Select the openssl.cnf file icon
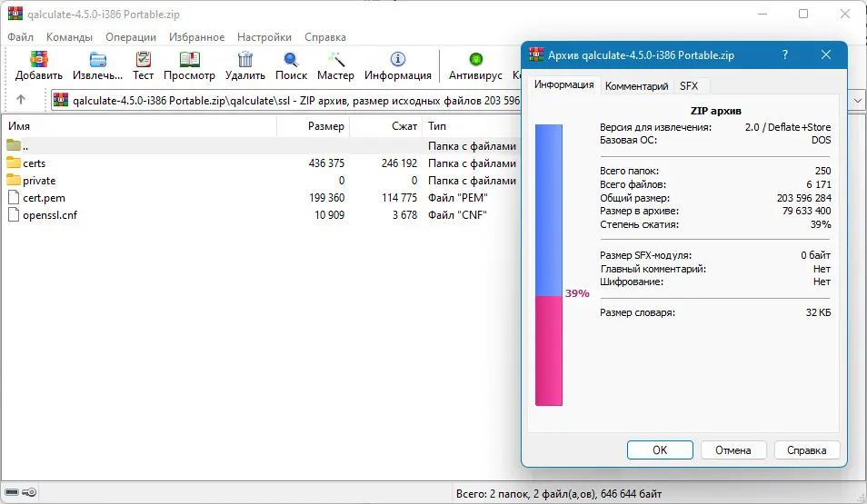Screen dimensions: 867x504 coord(14,214)
